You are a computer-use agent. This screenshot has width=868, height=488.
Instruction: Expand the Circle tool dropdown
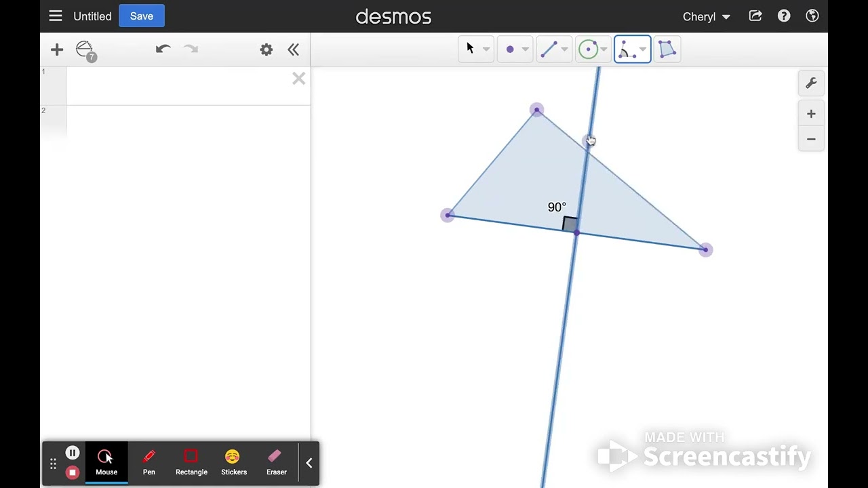604,49
